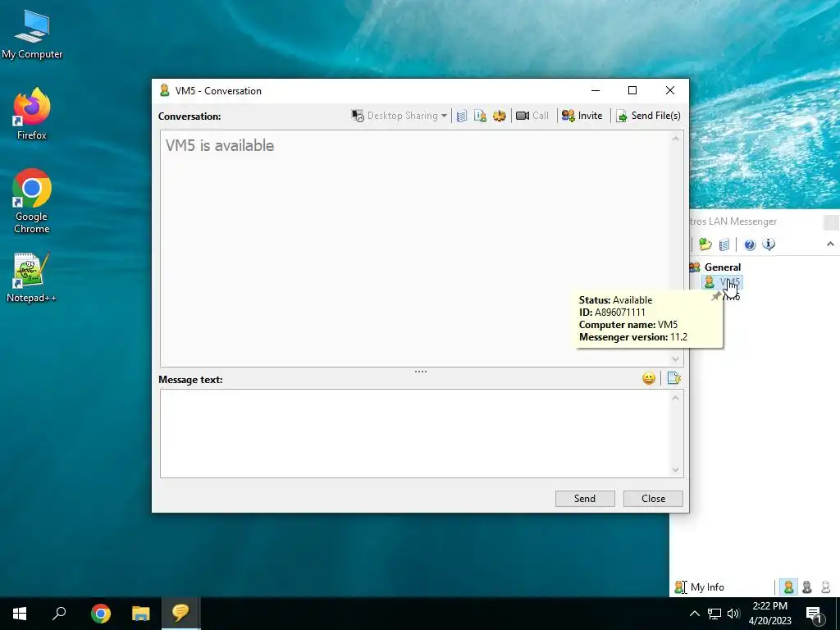Viewport: 840px width, 630px height.
Task: Set status to busy dark user icon
Action: pyautogui.click(x=807, y=587)
